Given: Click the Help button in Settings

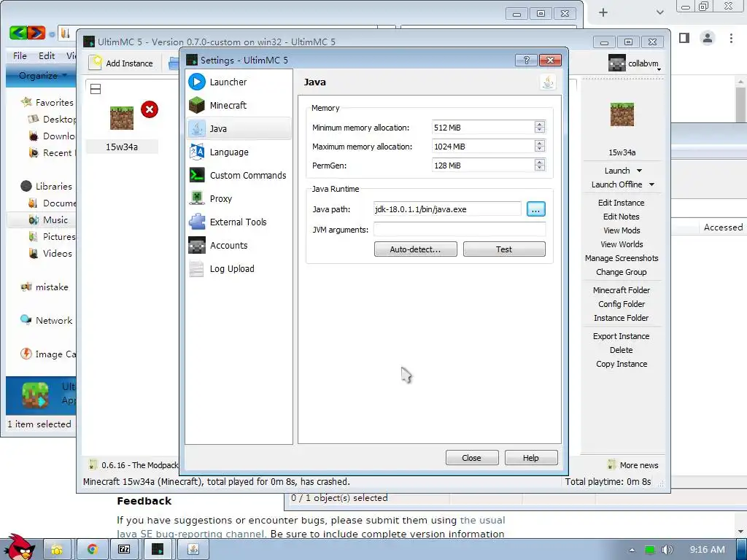Looking at the screenshot, I should [x=531, y=458].
